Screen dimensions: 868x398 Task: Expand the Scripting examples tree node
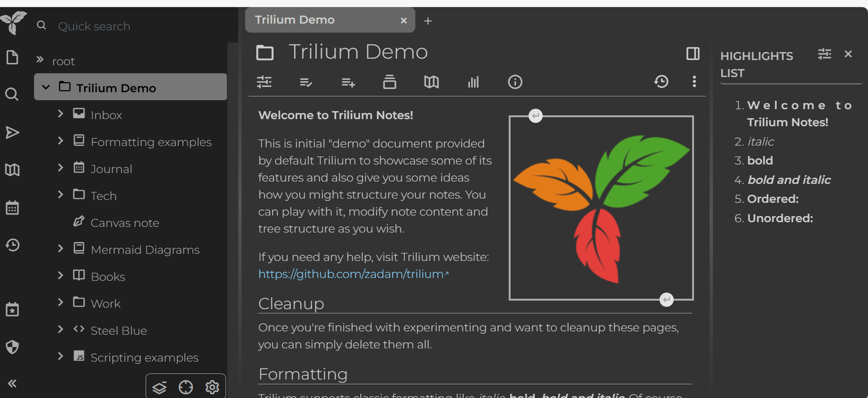coord(60,356)
